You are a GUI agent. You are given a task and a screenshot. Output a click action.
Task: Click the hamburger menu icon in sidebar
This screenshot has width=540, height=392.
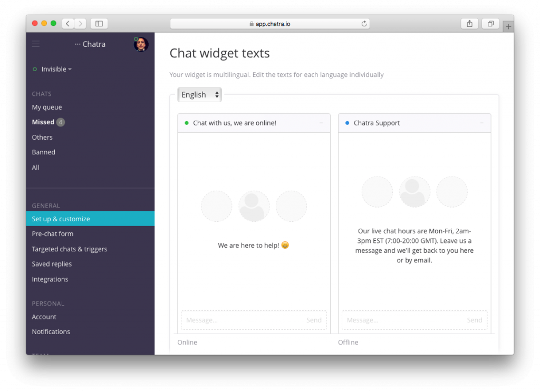(36, 44)
